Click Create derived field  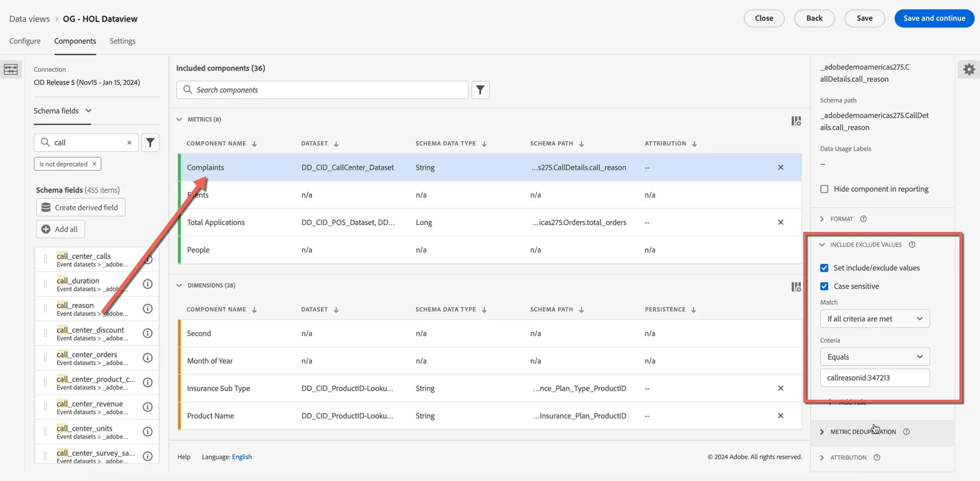[81, 207]
